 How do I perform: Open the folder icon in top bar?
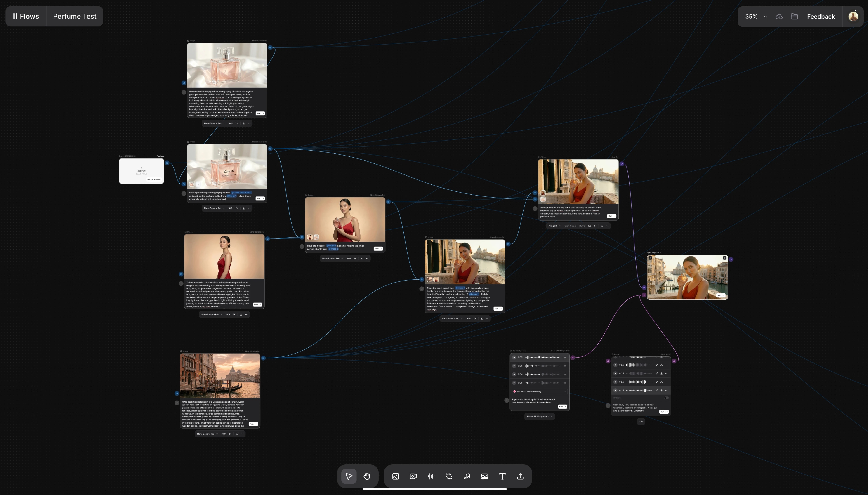pyautogui.click(x=794, y=17)
